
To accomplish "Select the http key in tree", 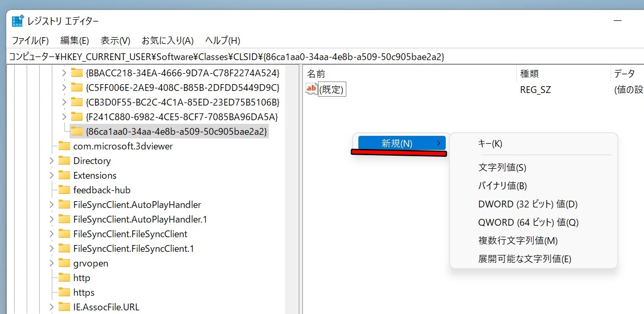I will pos(82,278).
